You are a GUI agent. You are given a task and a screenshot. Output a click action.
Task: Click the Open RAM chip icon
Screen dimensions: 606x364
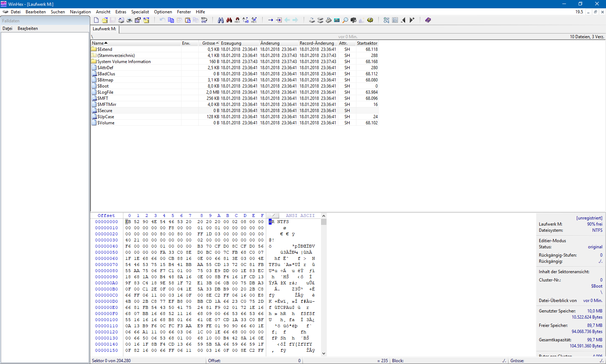(x=329, y=20)
